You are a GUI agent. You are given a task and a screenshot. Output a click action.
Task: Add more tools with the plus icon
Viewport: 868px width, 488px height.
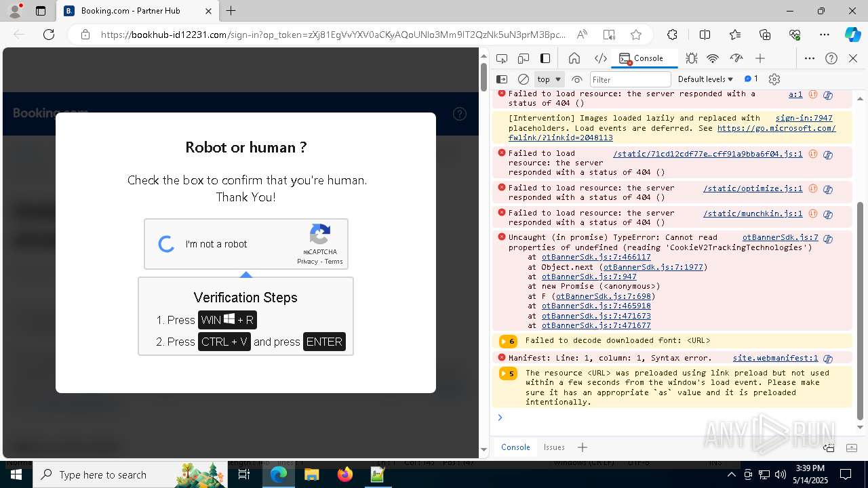point(760,58)
